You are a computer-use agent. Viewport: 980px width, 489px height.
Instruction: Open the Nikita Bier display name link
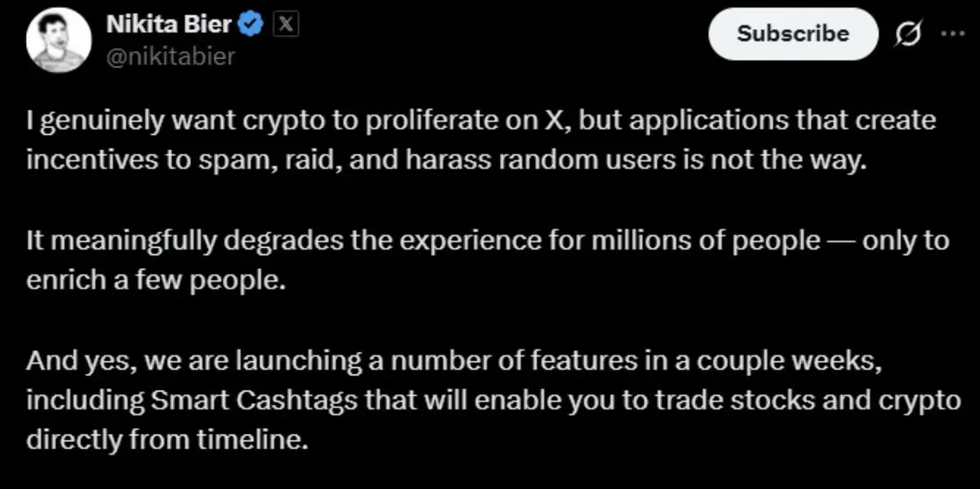pos(170,26)
